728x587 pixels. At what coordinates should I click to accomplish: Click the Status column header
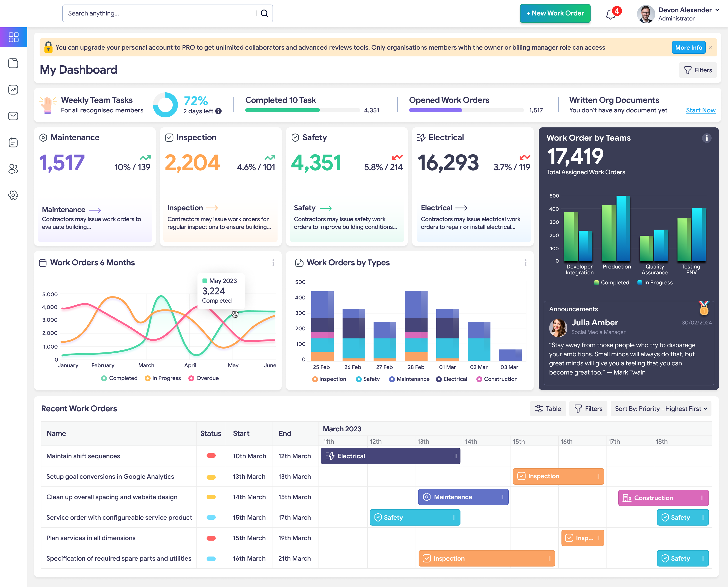point(211,433)
